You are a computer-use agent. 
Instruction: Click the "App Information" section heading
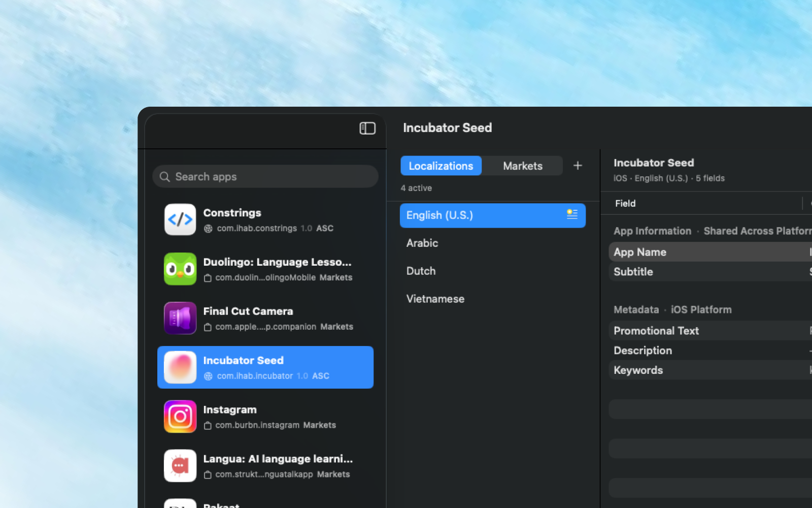click(652, 231)
